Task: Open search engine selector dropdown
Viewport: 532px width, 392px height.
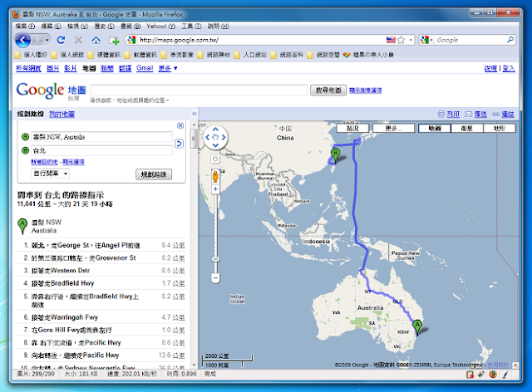Action: [426, 40]
